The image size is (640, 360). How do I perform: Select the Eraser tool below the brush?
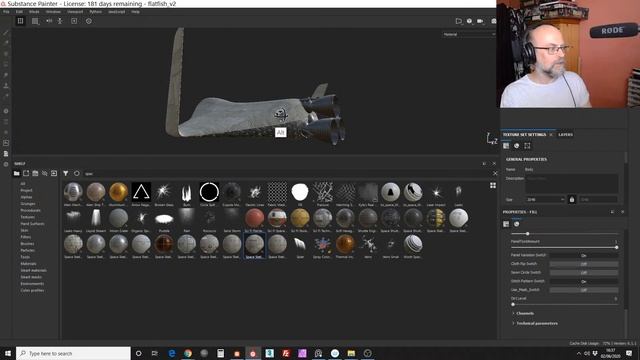pyautogui.click(x=6, y=43)
